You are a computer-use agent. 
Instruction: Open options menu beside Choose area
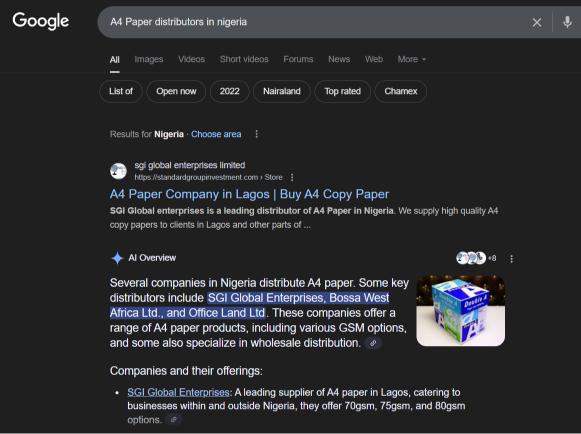[256, 134]
